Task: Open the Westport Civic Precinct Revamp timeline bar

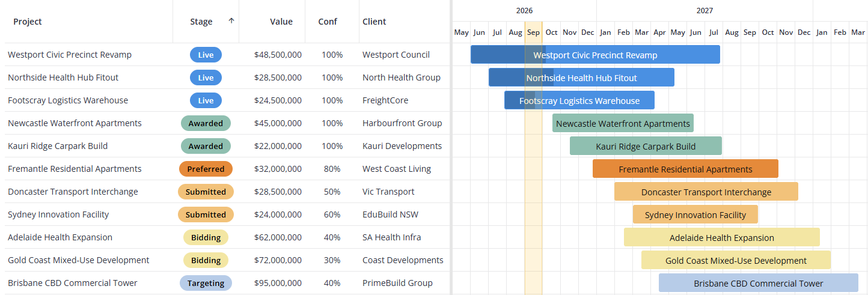Action: coord(595,55)
